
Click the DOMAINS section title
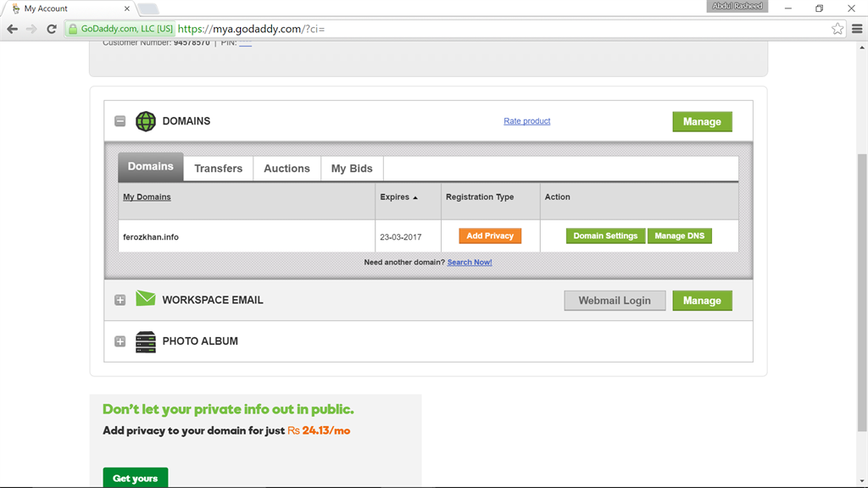[186, 121]
